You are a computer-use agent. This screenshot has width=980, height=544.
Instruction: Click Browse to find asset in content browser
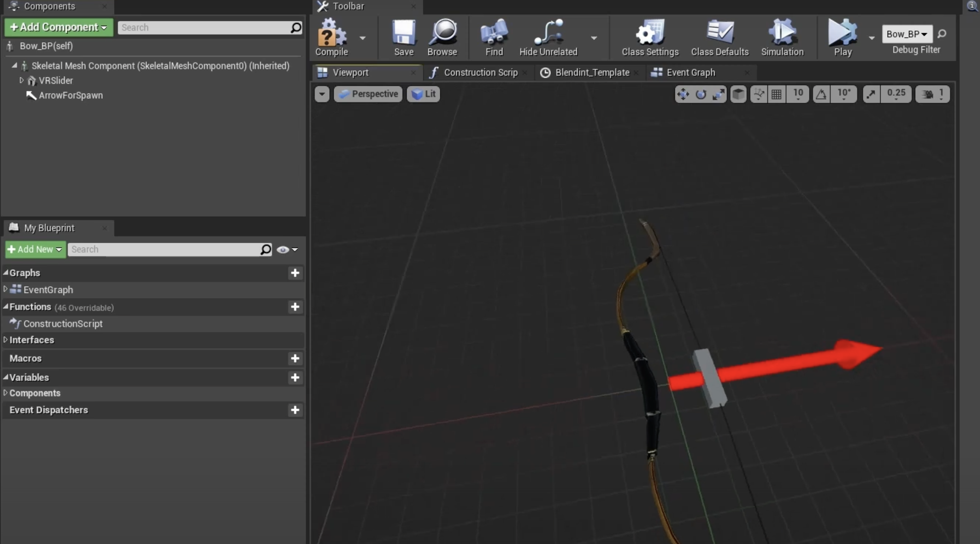[442, 37]
